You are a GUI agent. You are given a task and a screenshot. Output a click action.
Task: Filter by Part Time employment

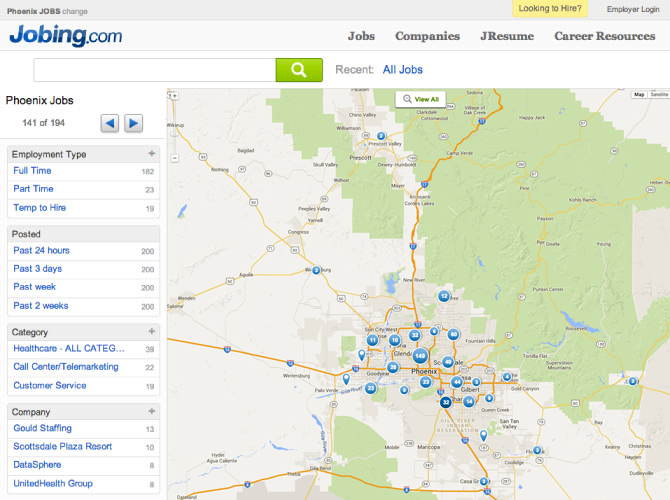pyautogui.click(x=33, y=189)
